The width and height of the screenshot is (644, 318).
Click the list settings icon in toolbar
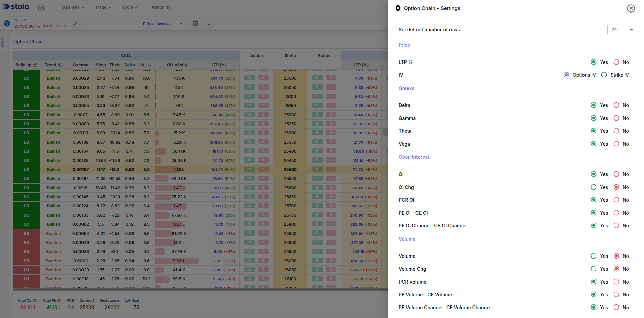(x=208, y=23)
